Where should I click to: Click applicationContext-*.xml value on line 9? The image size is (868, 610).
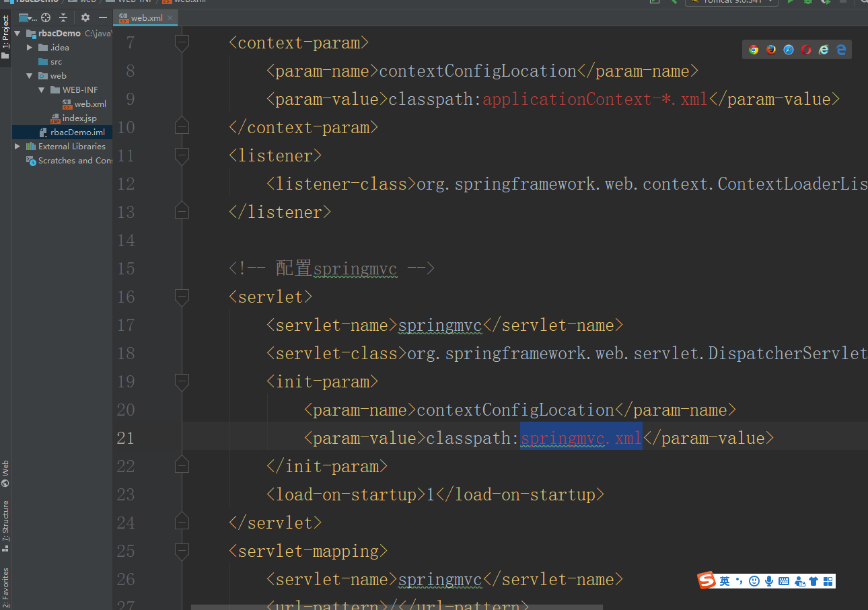click(x=595, y=100)
